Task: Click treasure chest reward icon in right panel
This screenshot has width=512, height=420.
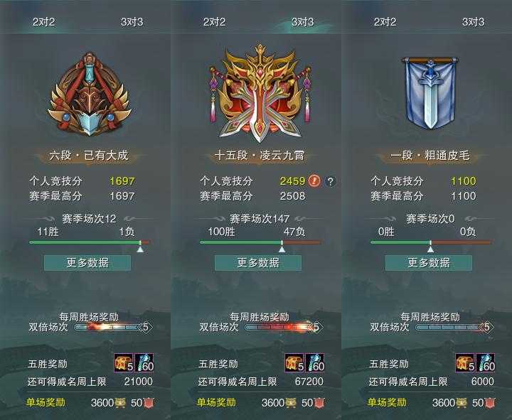Action: pos(465,363)
